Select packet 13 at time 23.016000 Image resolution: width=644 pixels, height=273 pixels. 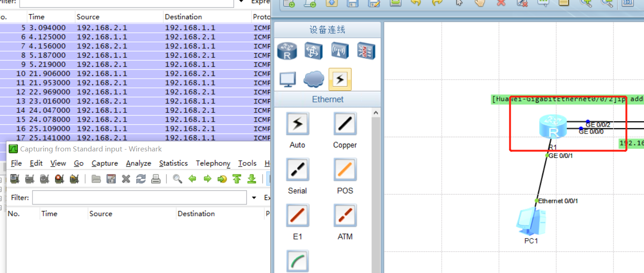coord(136,101)
